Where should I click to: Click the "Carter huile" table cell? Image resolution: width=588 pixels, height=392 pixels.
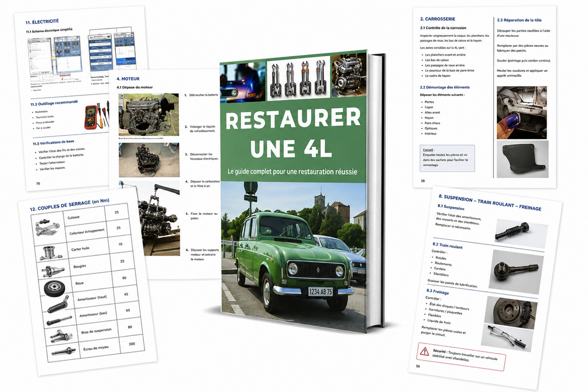80,249
